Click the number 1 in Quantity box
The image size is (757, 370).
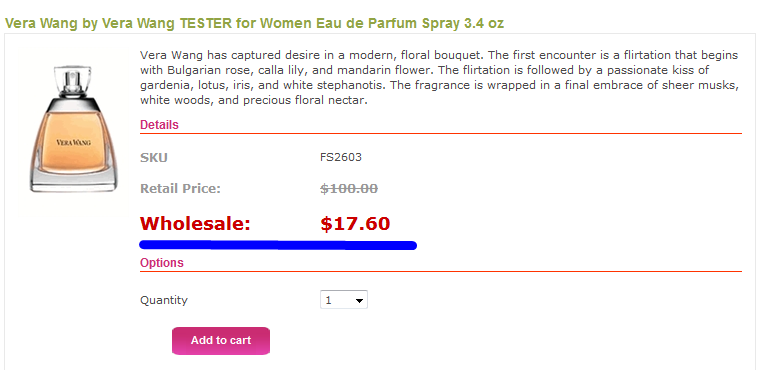click(x=328, y=300)
